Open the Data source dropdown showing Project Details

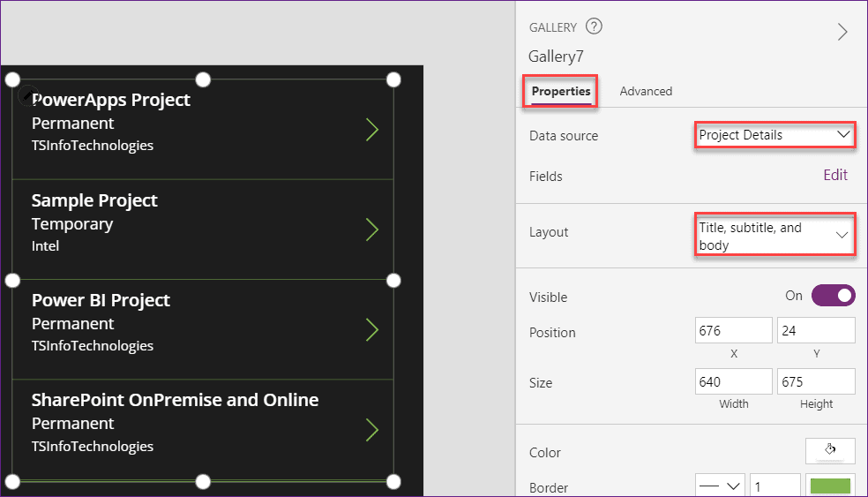774,135
